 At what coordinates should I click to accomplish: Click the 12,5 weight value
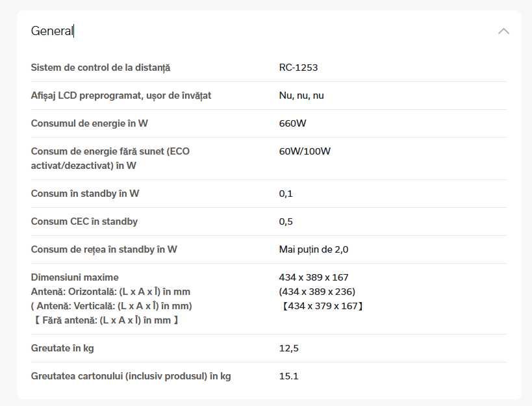pos(288,348)
